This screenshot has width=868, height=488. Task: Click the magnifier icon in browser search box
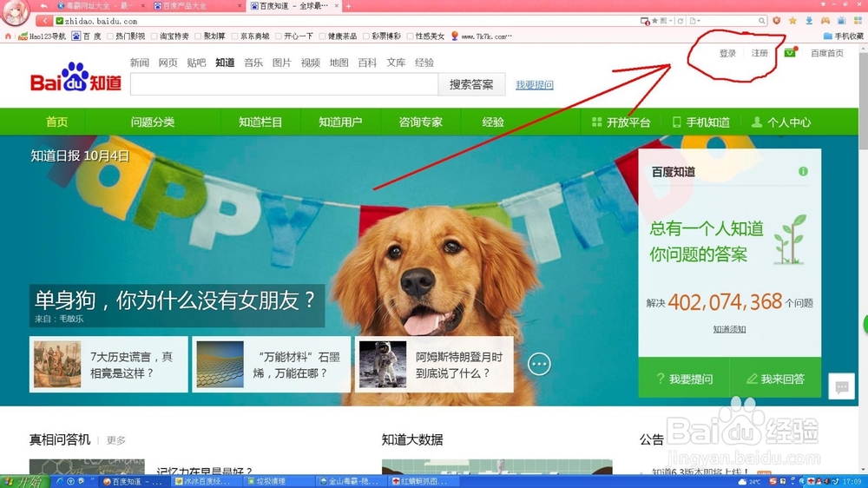tap(762, 21)
